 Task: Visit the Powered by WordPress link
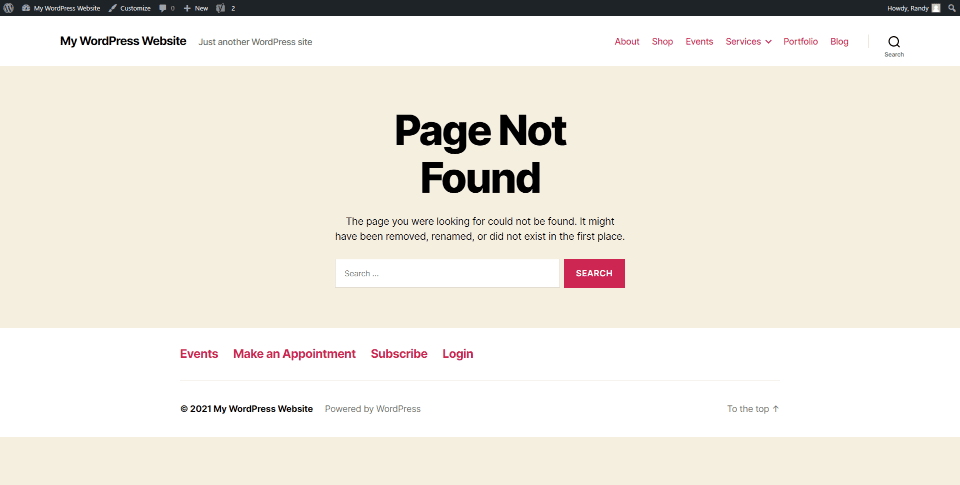[x=373, y=408]
